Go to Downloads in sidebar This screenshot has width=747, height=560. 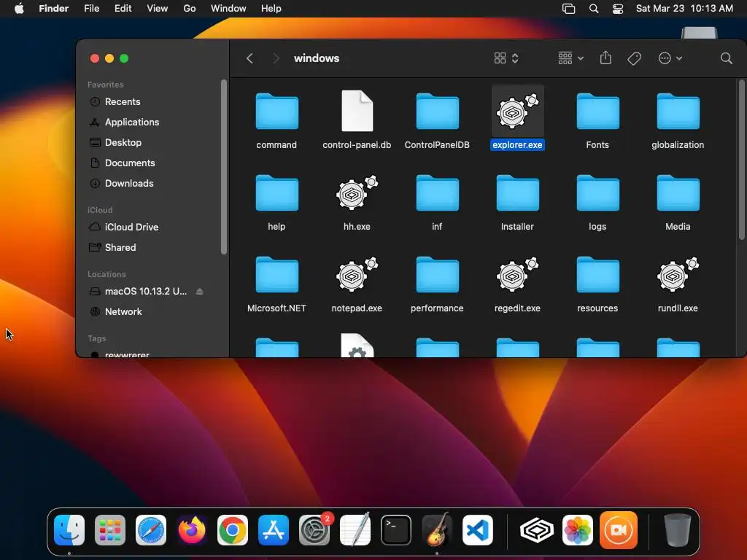pyautogui.click(x=129, y=183)
